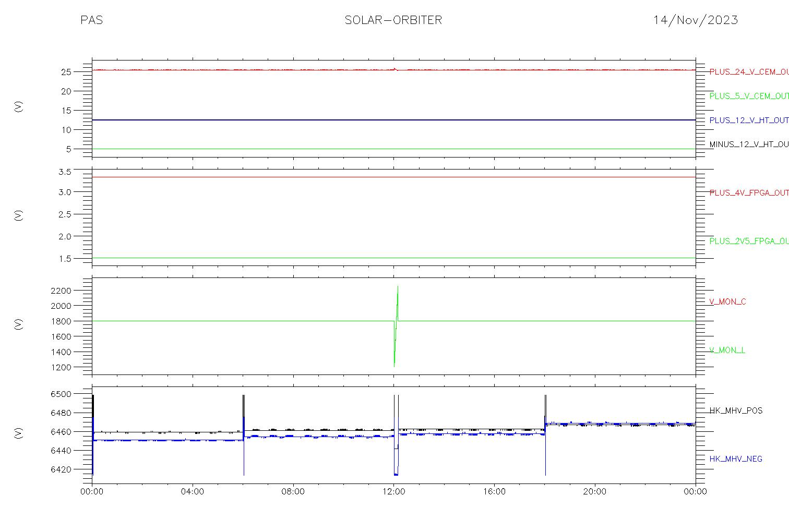Click the MHV spike at 06:00

244,435
